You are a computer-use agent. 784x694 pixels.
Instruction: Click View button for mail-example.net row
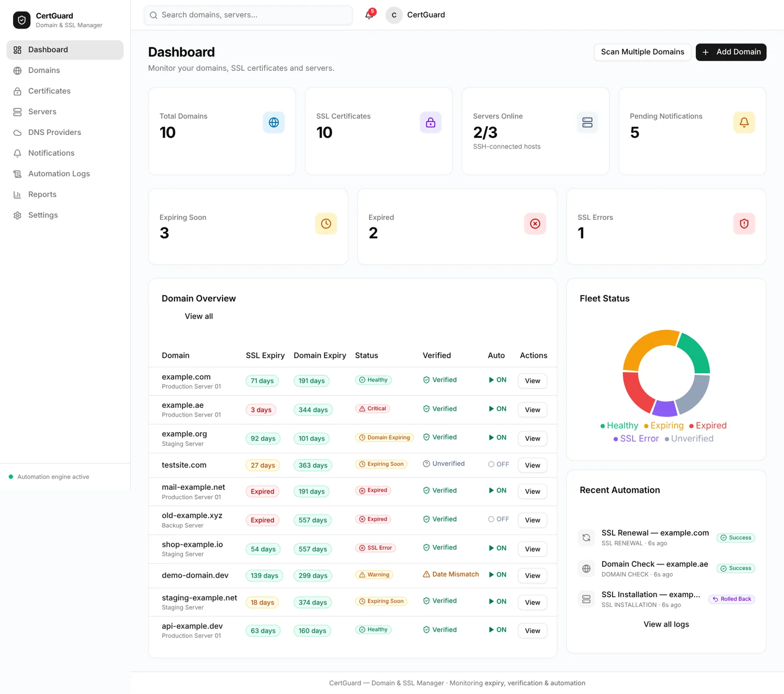[532, 492]
